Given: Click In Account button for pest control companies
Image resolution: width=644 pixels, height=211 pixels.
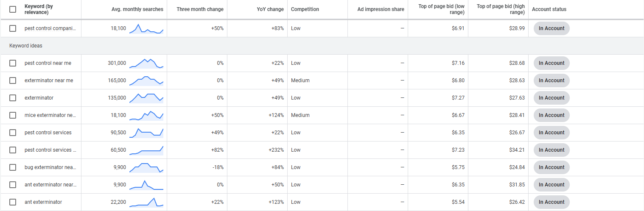Looking at the screenshot, I should [x=552, y=28].
